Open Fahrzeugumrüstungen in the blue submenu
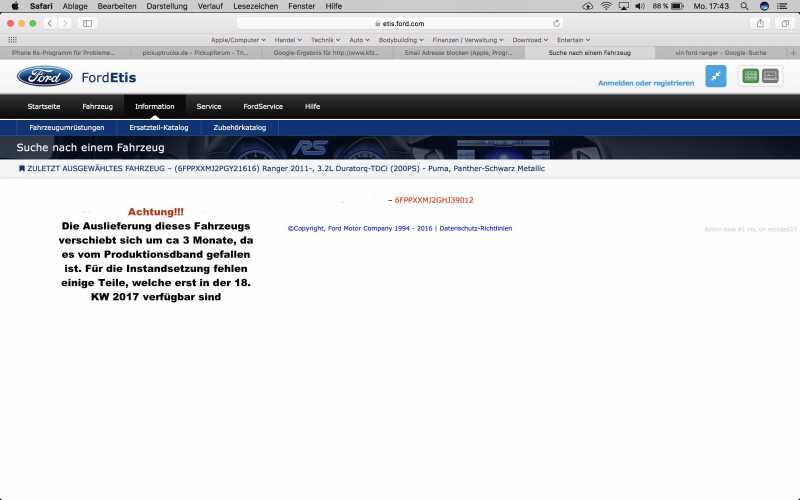The image size is (800, 500). pos(67,128)
